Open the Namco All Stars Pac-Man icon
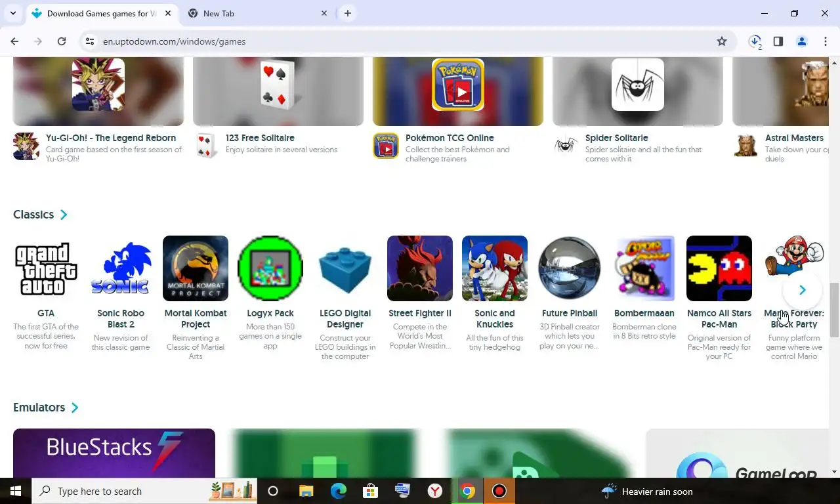The width and height of the screenshot is (840, 504). point(719,268)
